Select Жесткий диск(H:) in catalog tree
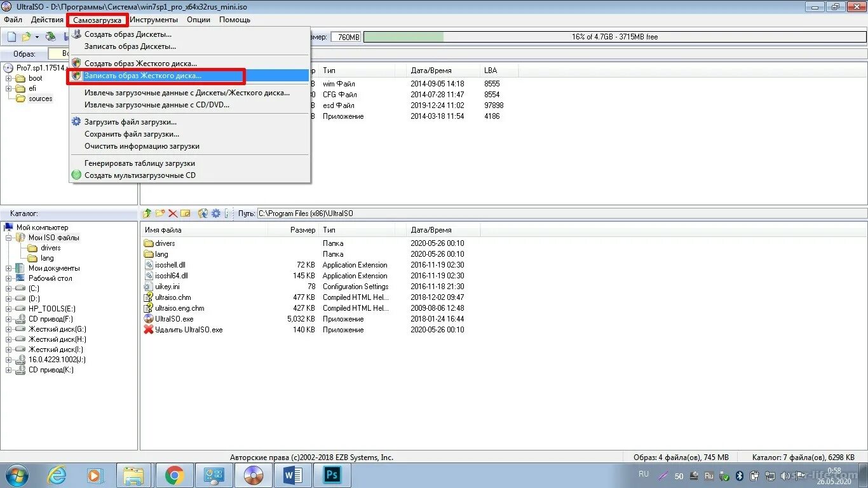Viewport: 868px width, 488px height. [57, 339]
